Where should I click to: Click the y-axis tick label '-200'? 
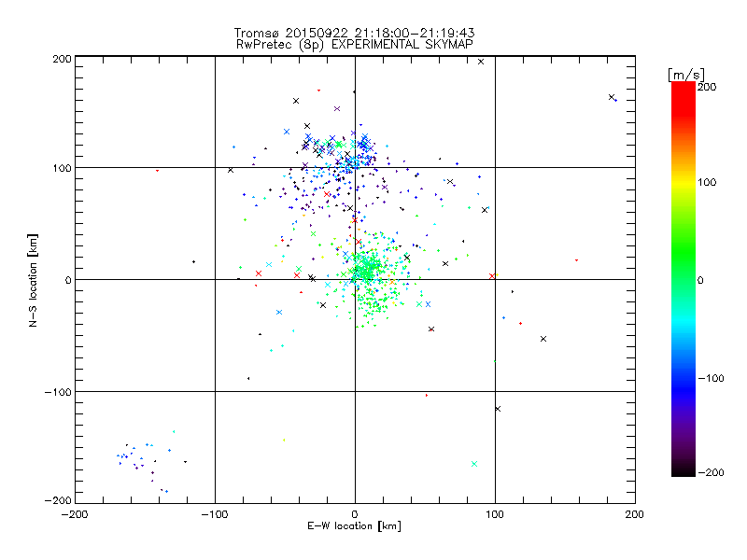click(58, 500)
